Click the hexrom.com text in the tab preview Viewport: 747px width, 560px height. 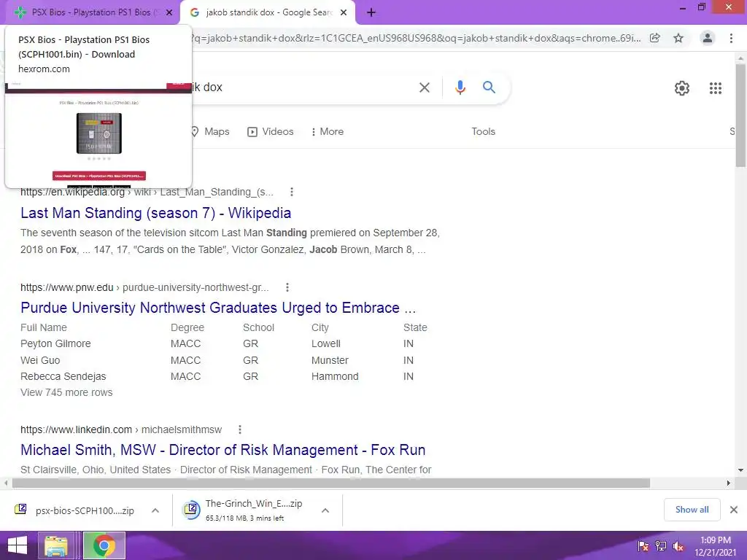tap(44, 69)
